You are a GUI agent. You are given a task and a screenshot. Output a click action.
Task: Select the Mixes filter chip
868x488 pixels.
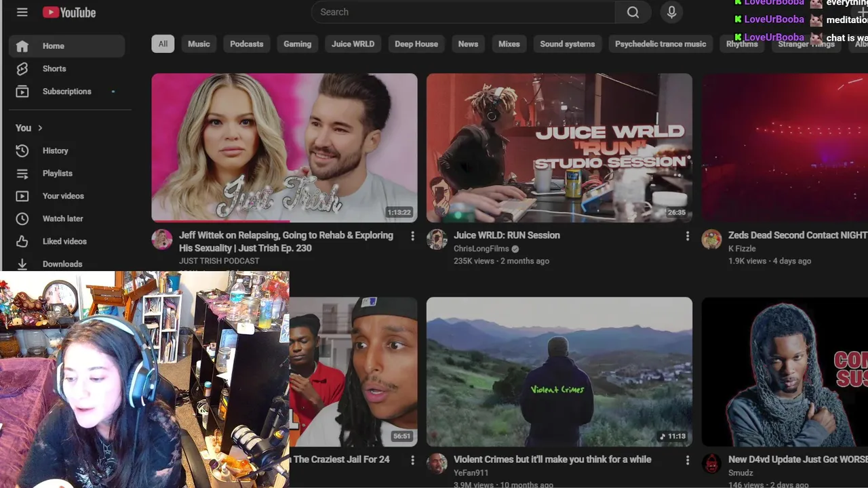(509, 44)
